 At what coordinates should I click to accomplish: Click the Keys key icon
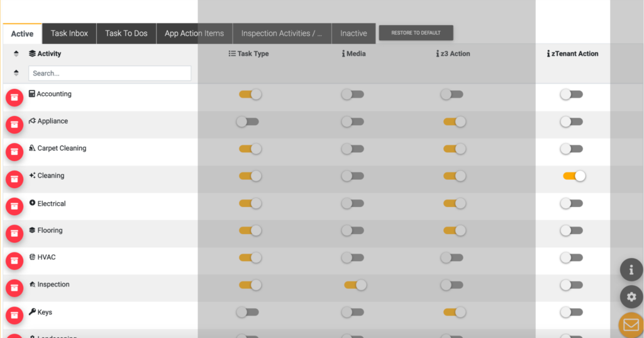[x=32, y=312]
